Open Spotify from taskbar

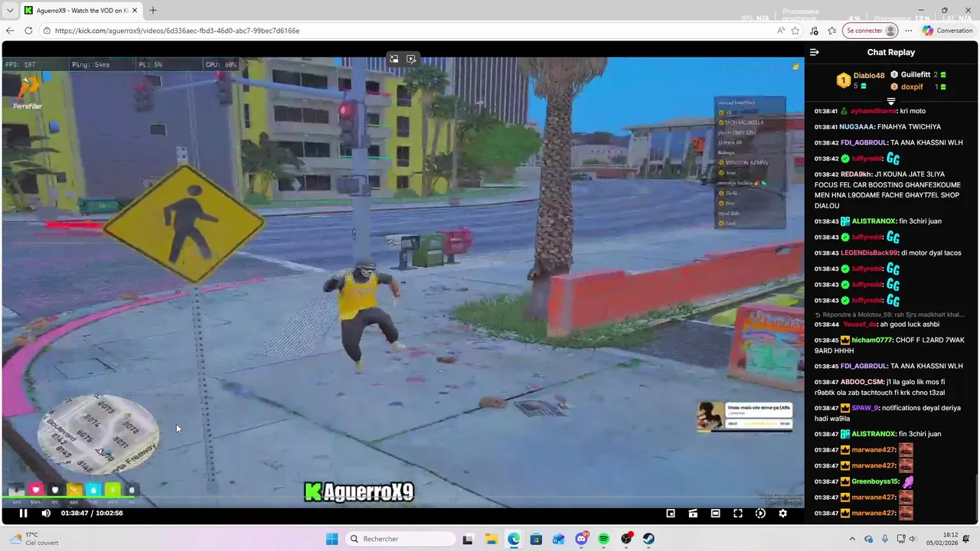click(603, 540)
